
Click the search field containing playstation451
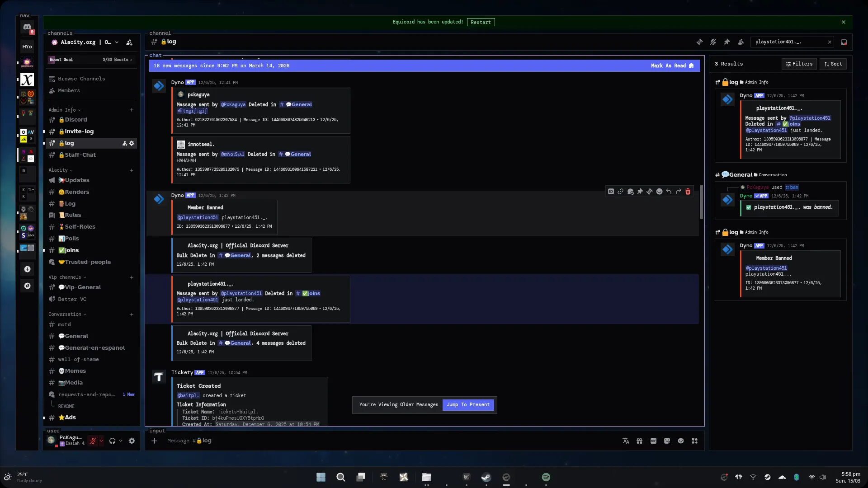(789, 42)
